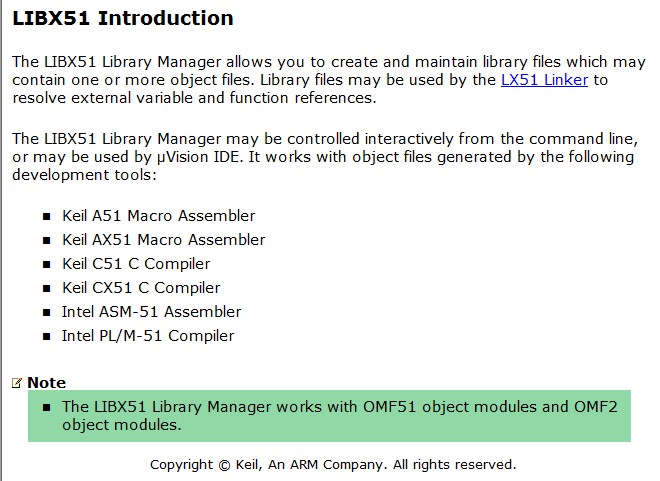This screenshot has height=481, width=660.
Task: Open the LX51 Linker link
Action: (x=544, y=80)
